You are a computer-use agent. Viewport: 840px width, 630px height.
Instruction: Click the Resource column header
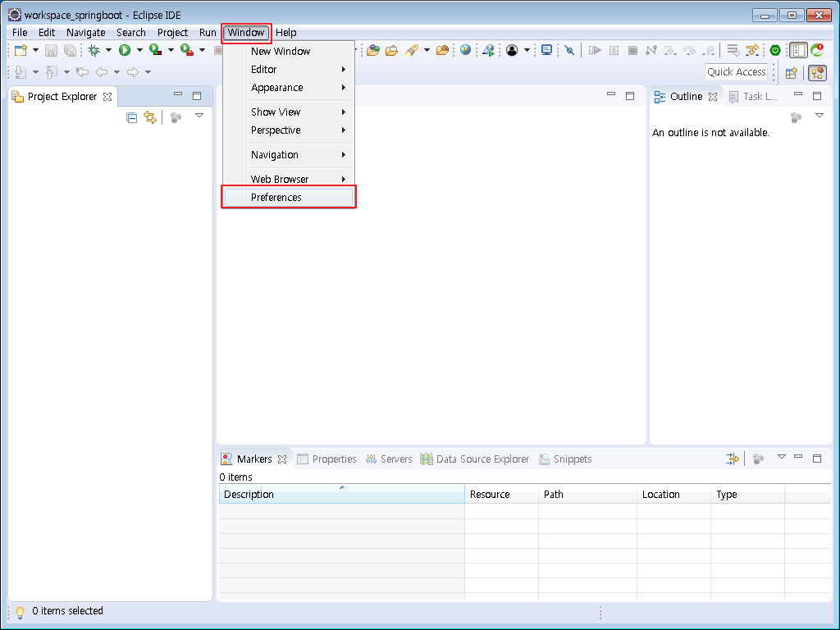[501, 494]
